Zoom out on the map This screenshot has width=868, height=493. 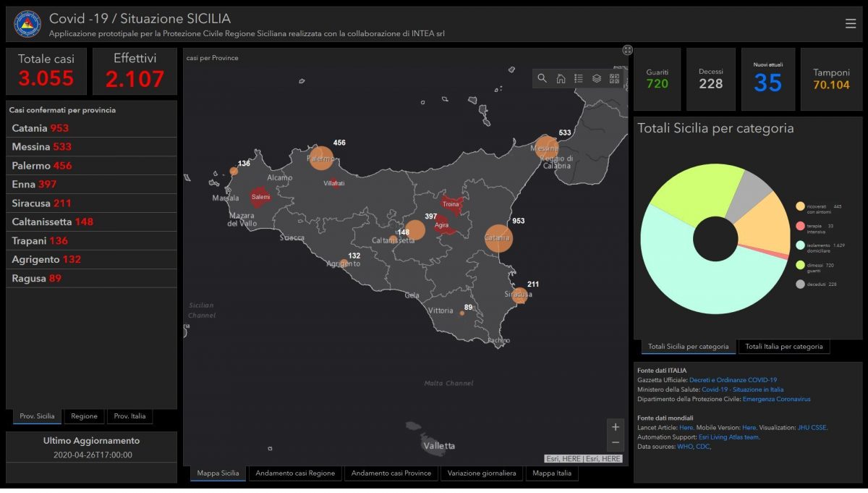(x=616, y=442)
